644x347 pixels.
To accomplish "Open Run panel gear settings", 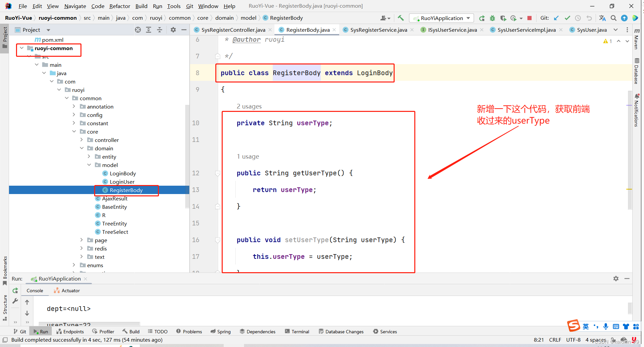I will (x=616, y=279).
